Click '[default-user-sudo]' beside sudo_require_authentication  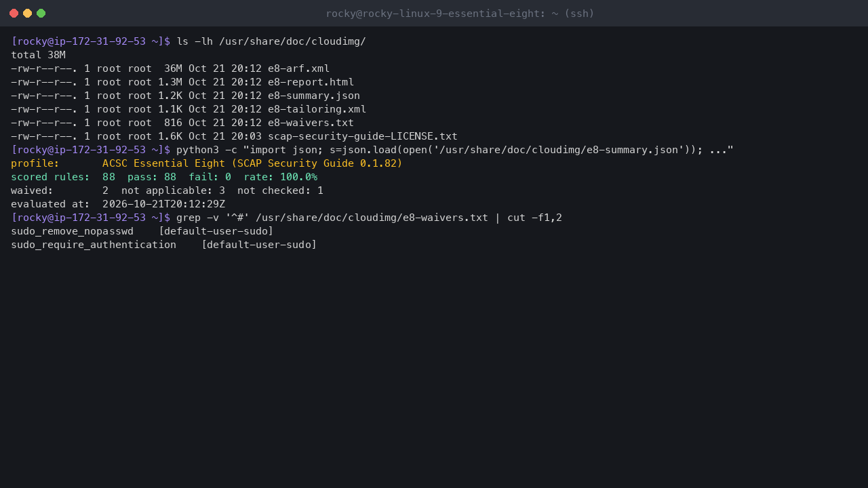pos(259,245)
